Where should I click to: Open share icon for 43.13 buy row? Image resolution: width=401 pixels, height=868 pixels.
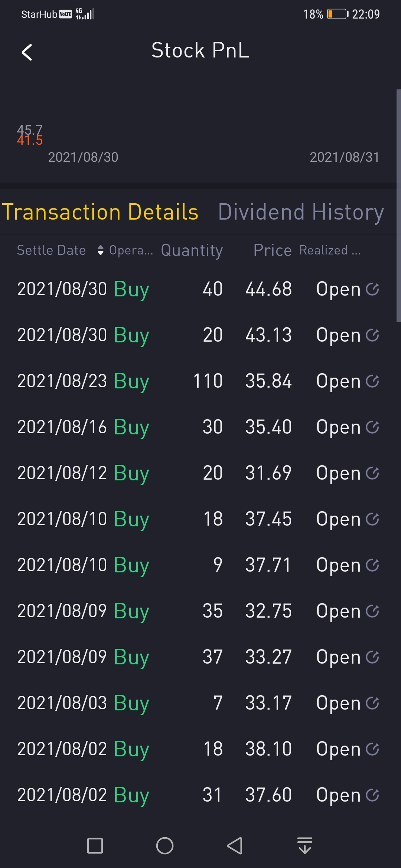pos(372,335)
